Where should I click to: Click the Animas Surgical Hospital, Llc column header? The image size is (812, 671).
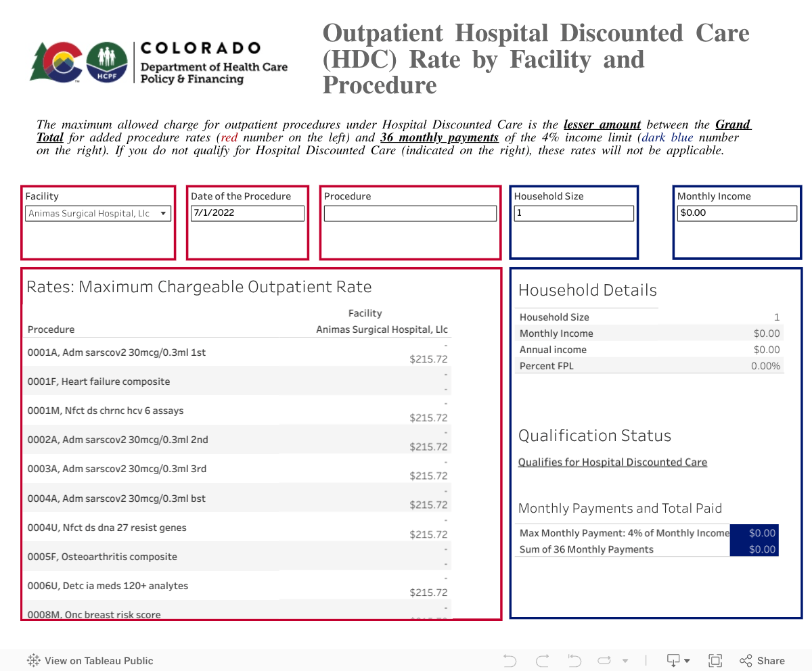pyautogui.click(x=382, y=329)
